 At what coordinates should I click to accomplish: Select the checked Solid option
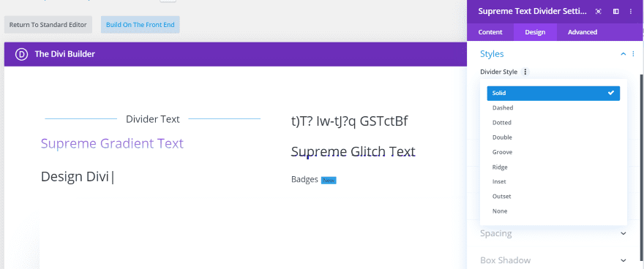553,93
